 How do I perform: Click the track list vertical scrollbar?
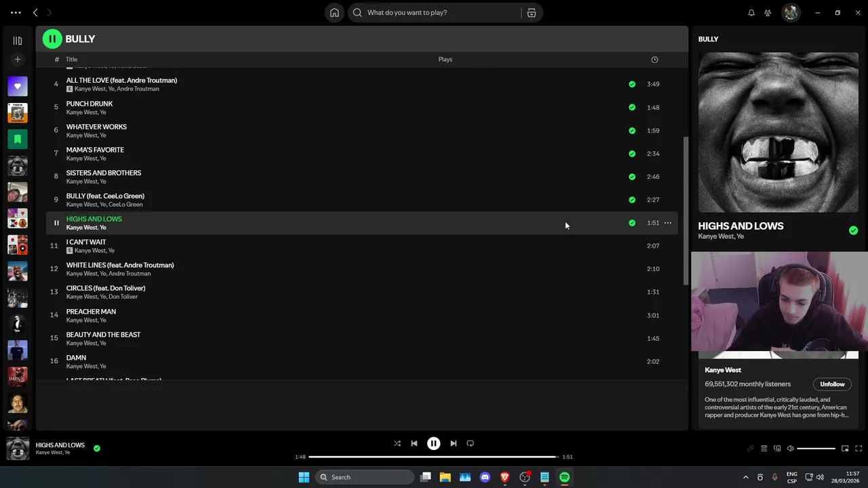point(685,210)
